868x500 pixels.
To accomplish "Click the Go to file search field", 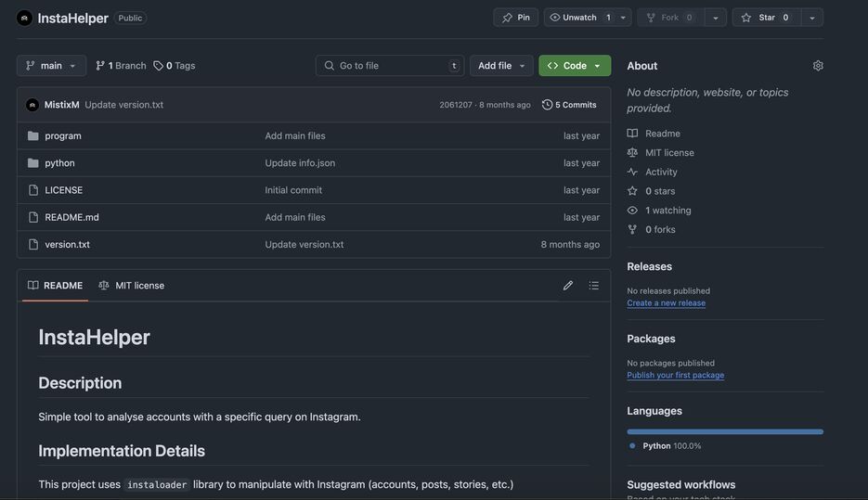I will click(390, 66).
